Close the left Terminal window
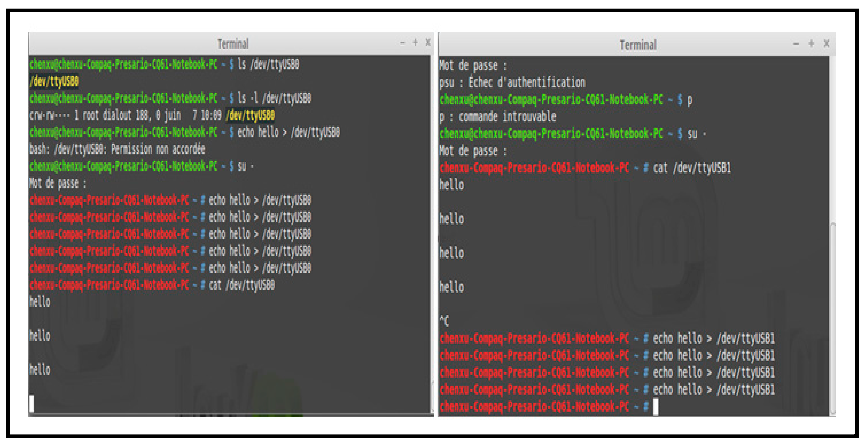This screenshot has height=448, width=868. [x=428, y=43]
